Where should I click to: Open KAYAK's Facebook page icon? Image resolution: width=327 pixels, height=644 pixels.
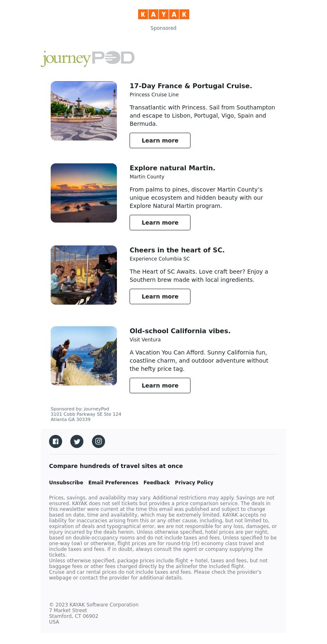[x=56, y=441]
